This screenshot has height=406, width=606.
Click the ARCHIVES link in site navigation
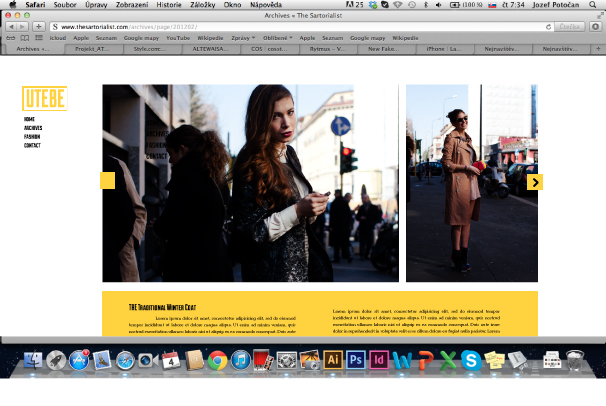[33, 128]
